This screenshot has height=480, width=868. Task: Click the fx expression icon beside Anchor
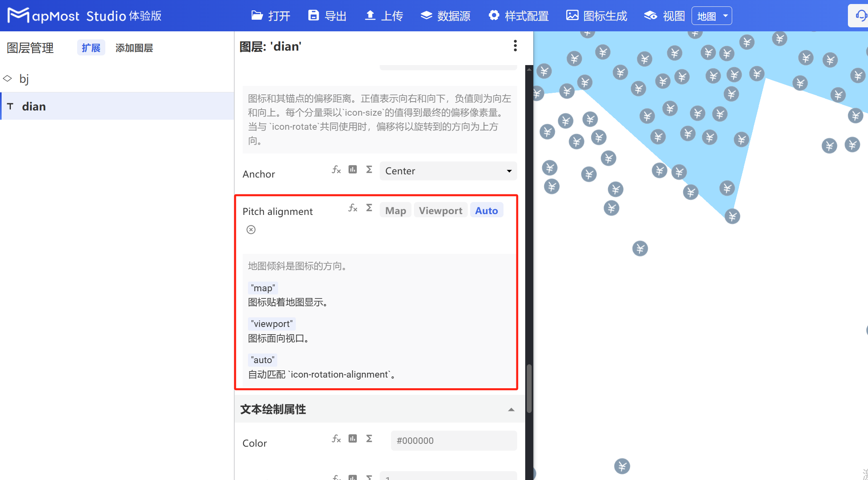[x=336, y=170]
